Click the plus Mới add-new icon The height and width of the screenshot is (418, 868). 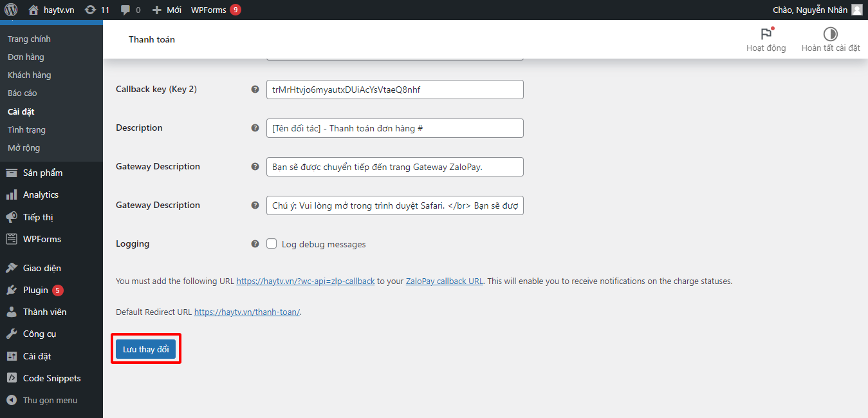click(x=156, y=10)
